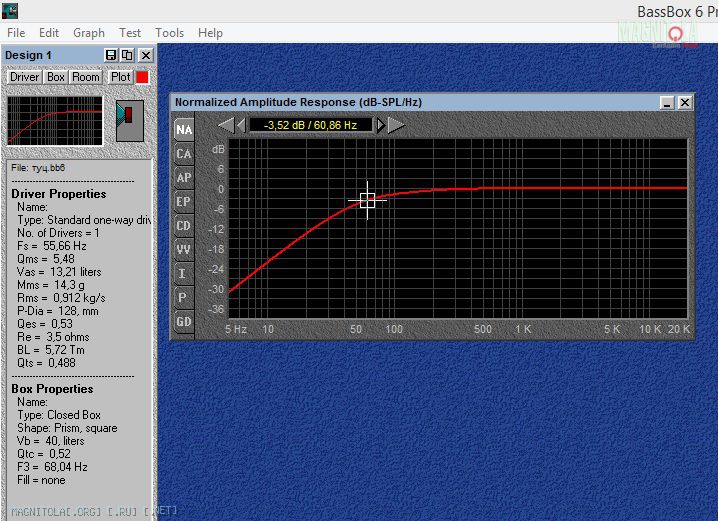The width and height of the screenshot is (718, 521).
Task: Click the red plot color swatch
Action: pos(142,77)
